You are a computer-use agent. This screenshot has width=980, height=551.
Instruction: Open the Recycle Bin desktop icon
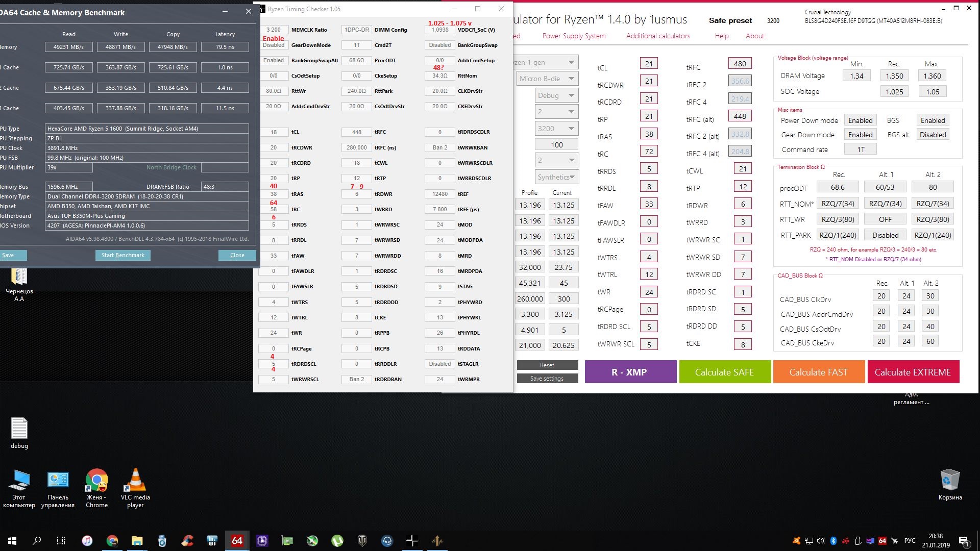(949, 484)
